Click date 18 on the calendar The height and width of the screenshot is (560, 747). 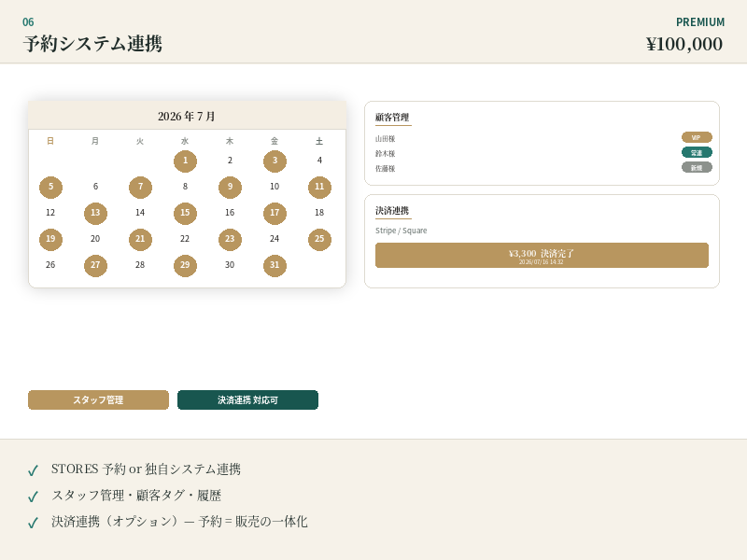coord(319,213)
